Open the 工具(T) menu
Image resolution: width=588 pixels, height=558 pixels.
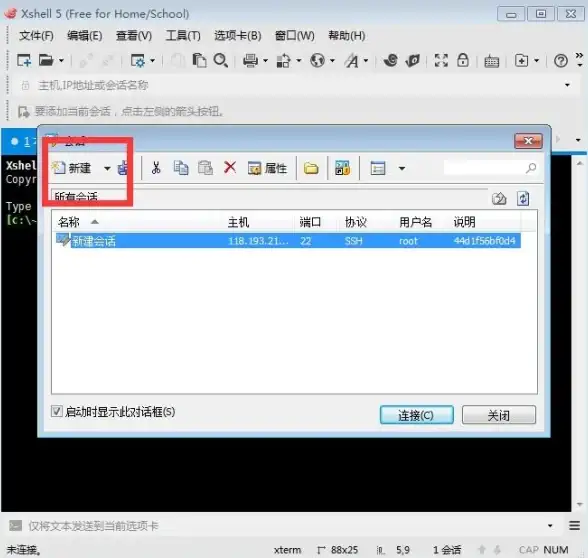(183, 36)
